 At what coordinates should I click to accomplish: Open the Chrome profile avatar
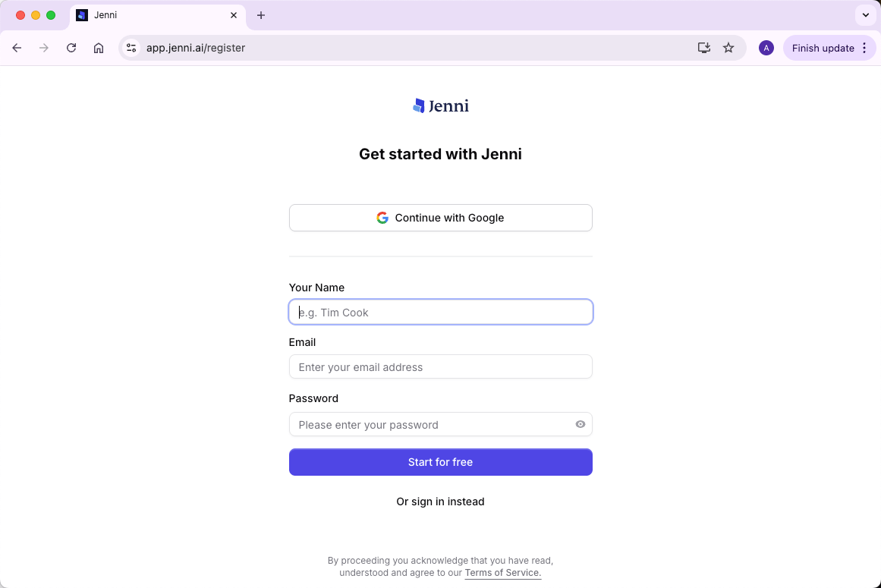tap(766, 48)
